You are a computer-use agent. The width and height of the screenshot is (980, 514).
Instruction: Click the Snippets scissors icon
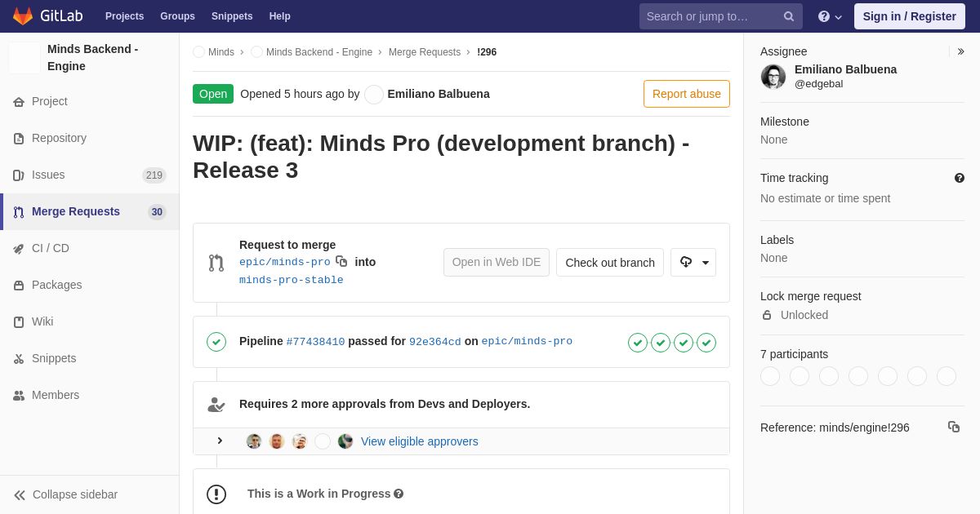click(19, 359)
